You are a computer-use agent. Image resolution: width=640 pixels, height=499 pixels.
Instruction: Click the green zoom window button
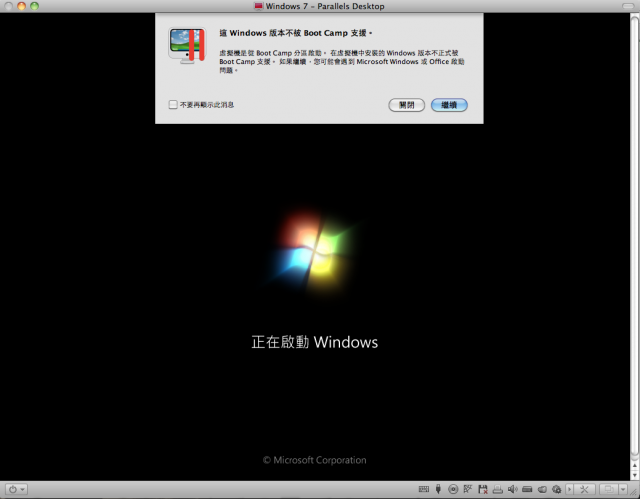click(x=35, y=6)
